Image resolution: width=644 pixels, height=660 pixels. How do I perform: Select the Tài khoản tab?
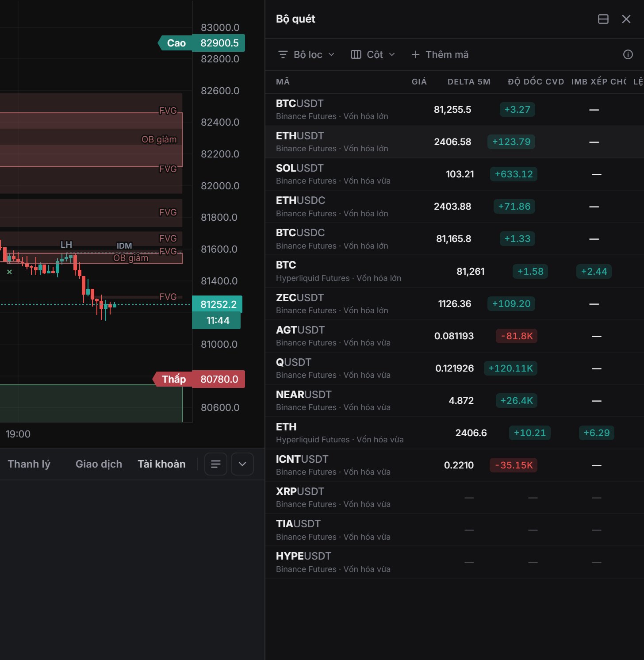click(x=161, y=464)
